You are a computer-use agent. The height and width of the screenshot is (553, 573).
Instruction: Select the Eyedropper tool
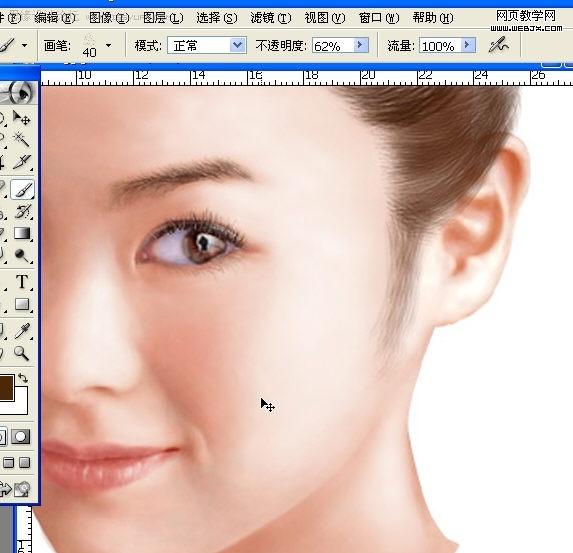[x=22, y=330]
